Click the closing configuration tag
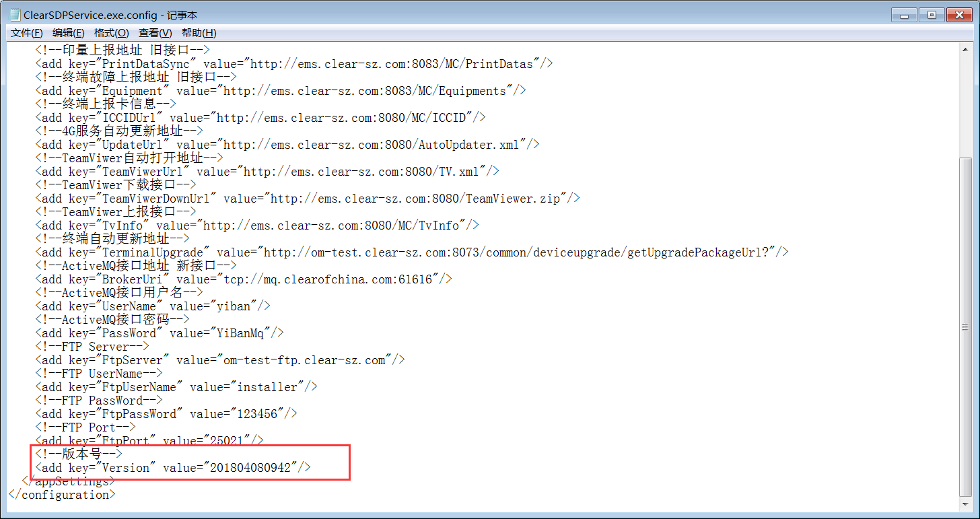 point(62,495)
